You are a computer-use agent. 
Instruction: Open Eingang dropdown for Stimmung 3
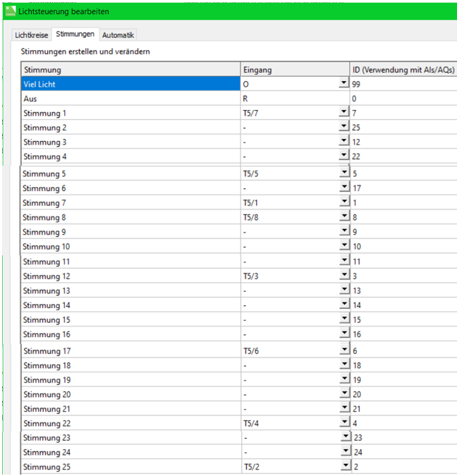click(343, 141)
